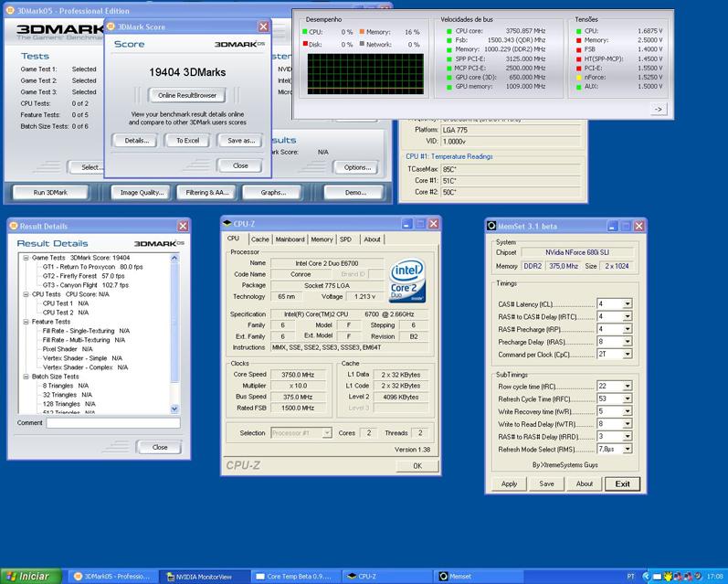Open Filtering & AA settings

pos(207,192)
